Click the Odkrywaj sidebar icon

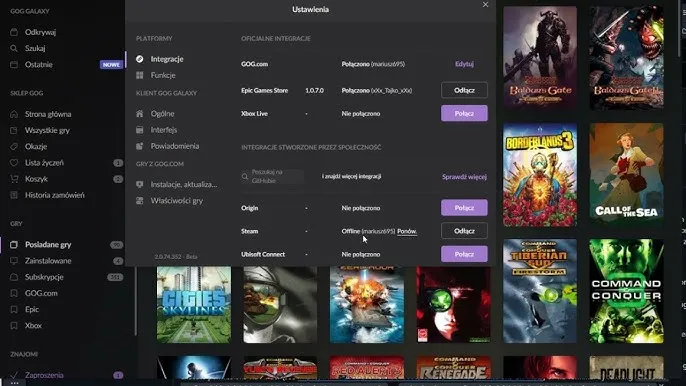[x=14, y=32]
